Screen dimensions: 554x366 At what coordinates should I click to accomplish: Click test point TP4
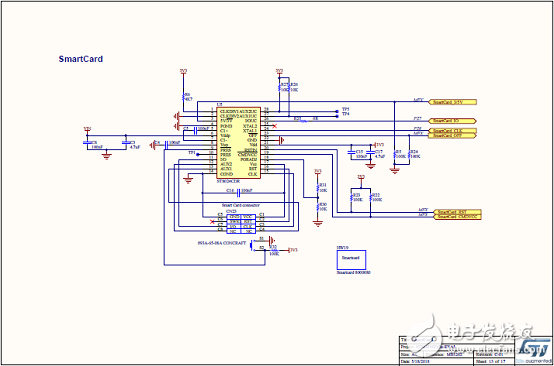[x=336, y=116]
